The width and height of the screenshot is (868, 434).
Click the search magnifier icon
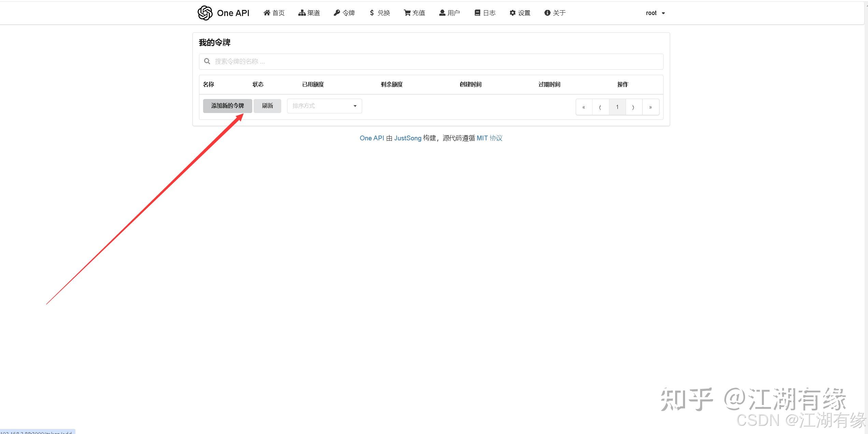coord(207,61)
